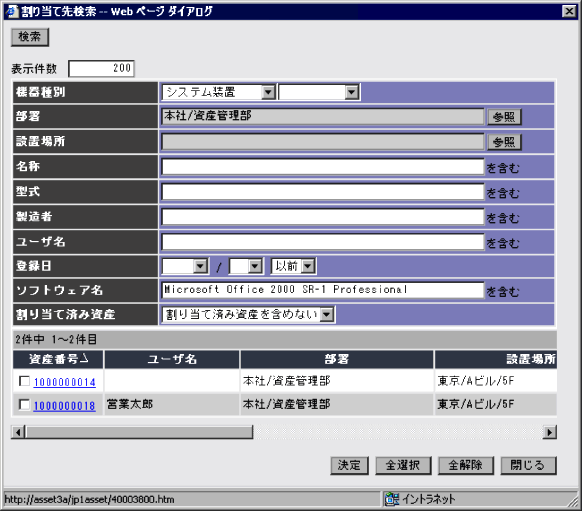This screenshot has height=511, width=582.
Task: Click the 表示件数 field showing 200
Action: pos(101,68)
